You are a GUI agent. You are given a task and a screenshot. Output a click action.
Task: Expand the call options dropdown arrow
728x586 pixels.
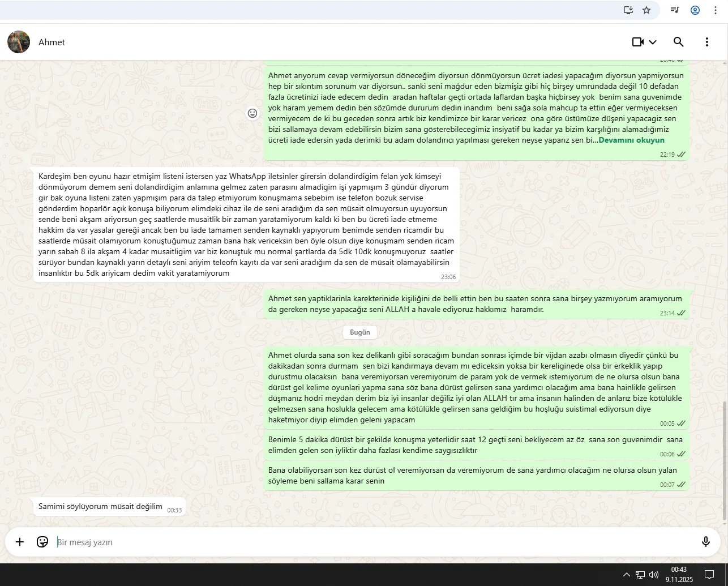pyautogui.click(x=653, y=42)
